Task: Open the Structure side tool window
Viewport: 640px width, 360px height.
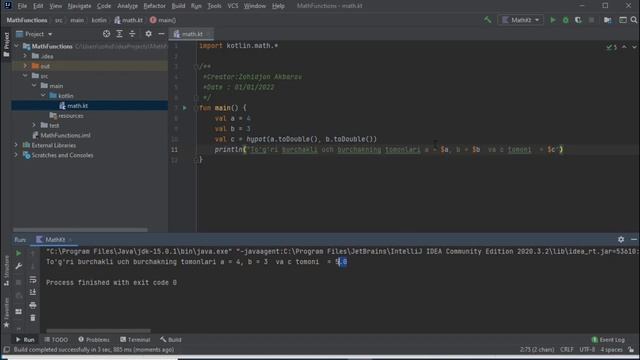Action: tap(6, 271)
